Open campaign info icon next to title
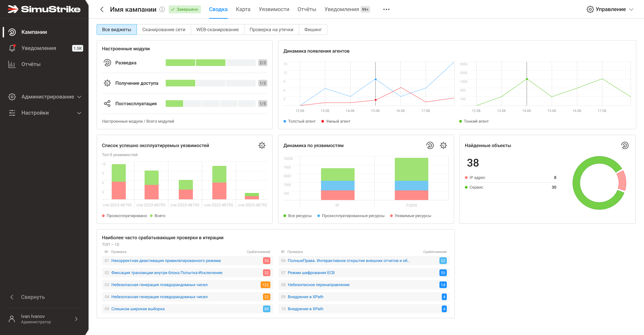 coord(162,9)
